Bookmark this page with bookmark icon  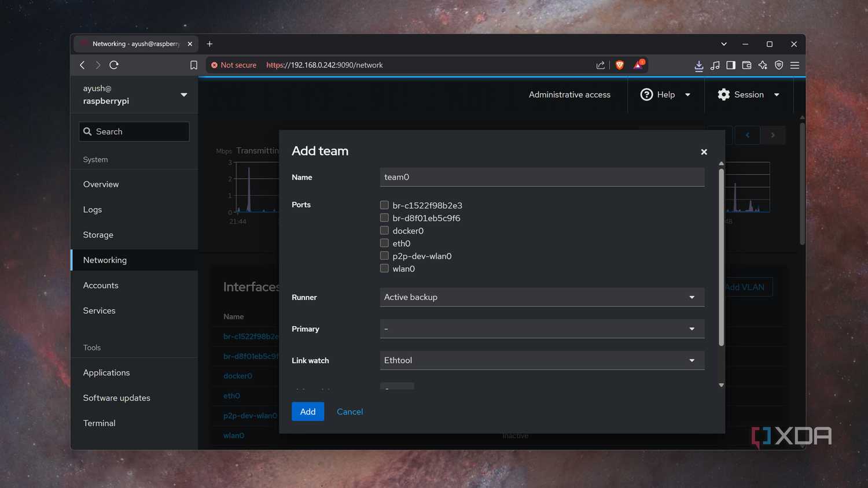click(x=194, y=65)
